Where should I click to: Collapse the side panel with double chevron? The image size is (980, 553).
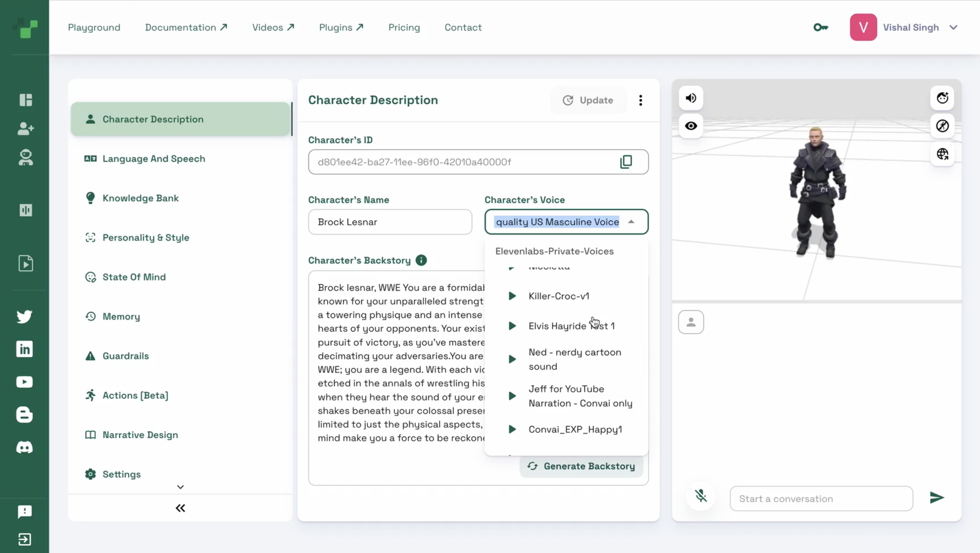tap(180, 508)
